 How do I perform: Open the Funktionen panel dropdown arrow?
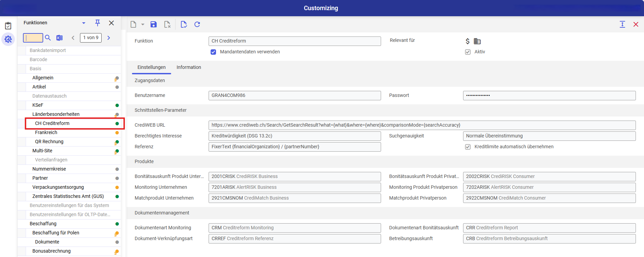(84, 23)
